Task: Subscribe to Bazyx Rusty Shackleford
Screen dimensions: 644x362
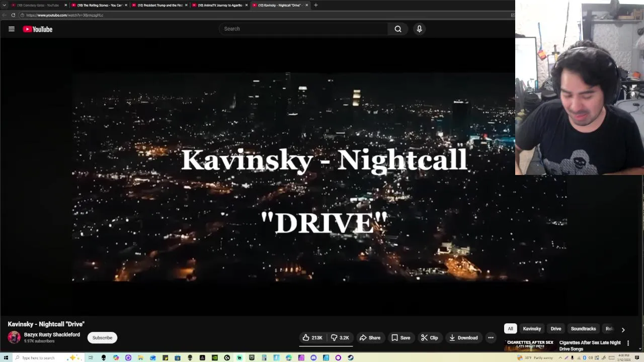Action: [x=102, y=338]
